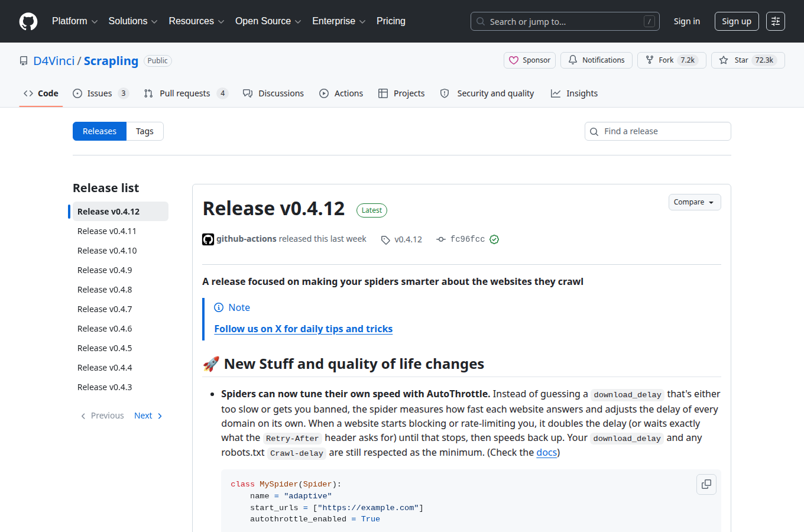The height and width of the screenshot is (532, 804).
Task: Select Release v0.4.4 in release list
Action: [121, 368]
